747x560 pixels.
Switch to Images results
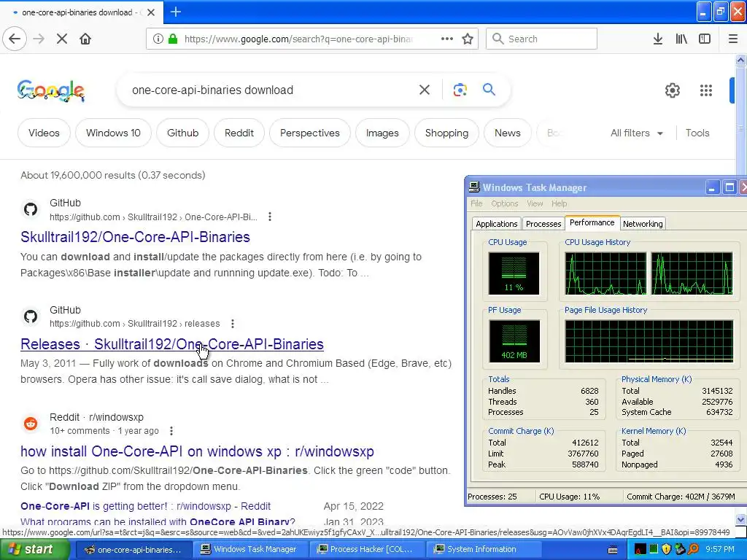pyautogui.click(x=382, y=133)
